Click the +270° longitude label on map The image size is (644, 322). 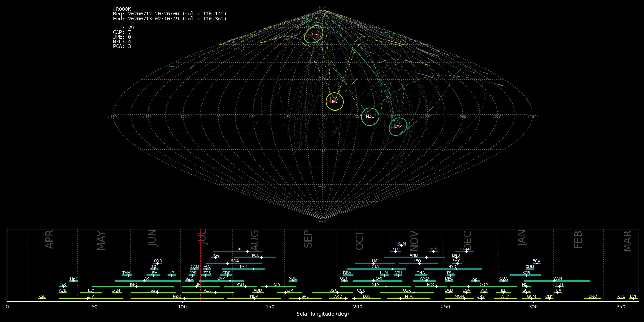point(426,117)
